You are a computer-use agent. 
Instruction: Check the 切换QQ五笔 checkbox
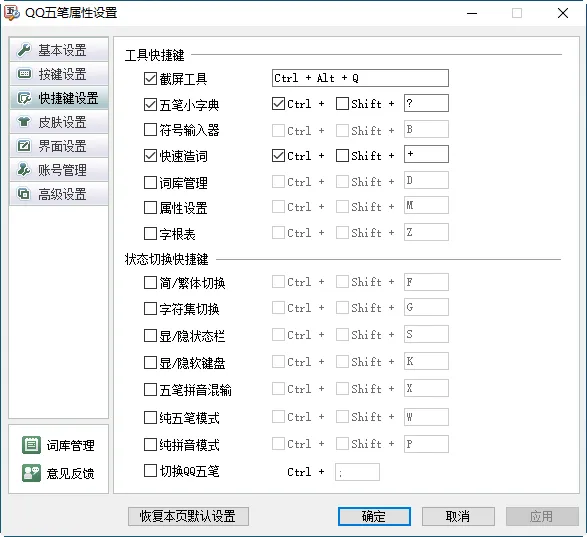coord(150,471)
